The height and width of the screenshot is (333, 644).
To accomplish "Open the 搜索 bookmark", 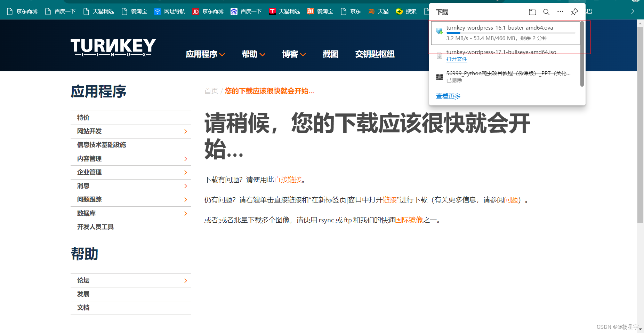I will (406, 11).
